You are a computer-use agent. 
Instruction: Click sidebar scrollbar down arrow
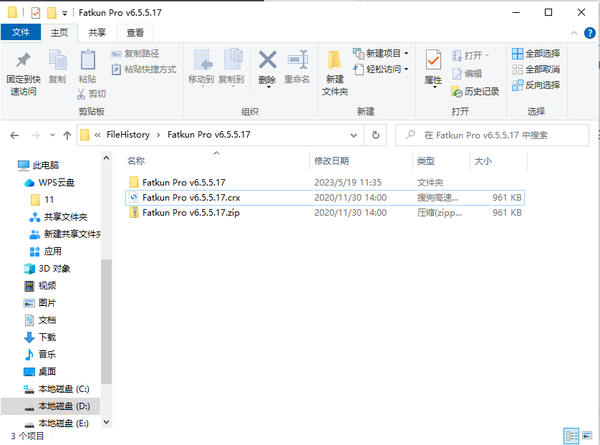(106, 422)
